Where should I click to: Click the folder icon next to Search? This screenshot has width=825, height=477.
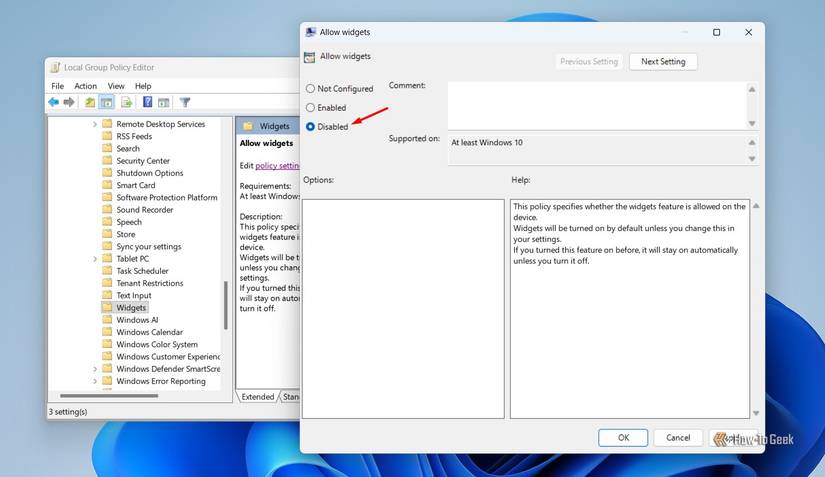tap(107, 148)
